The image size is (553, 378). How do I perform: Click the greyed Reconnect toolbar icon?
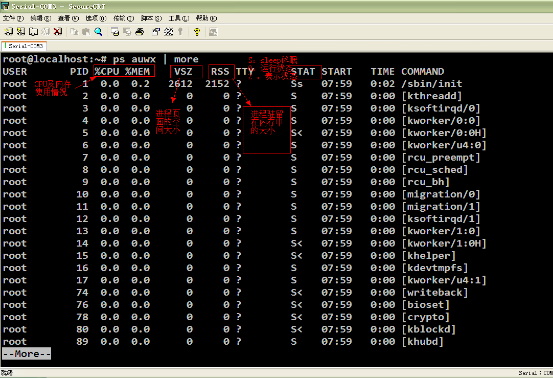(45, 32)
